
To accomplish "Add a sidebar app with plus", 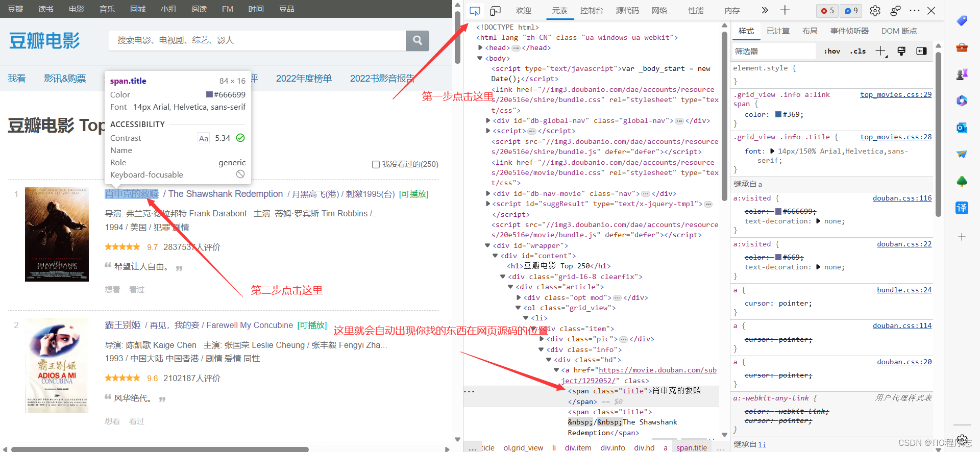I will [x=962, y=237].
